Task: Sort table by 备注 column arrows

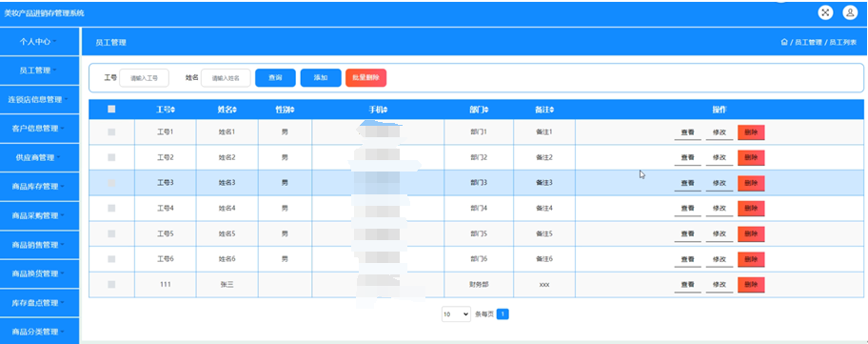Action: [552, 110]
